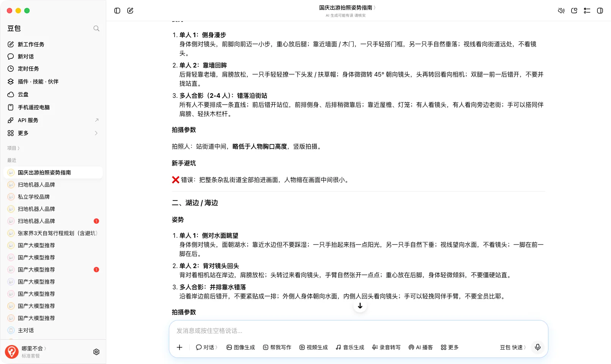Click the 二、湖边 / 海边 heading
Image resolution: width=611 pixels, height=364 pixels.
point(195,203)
